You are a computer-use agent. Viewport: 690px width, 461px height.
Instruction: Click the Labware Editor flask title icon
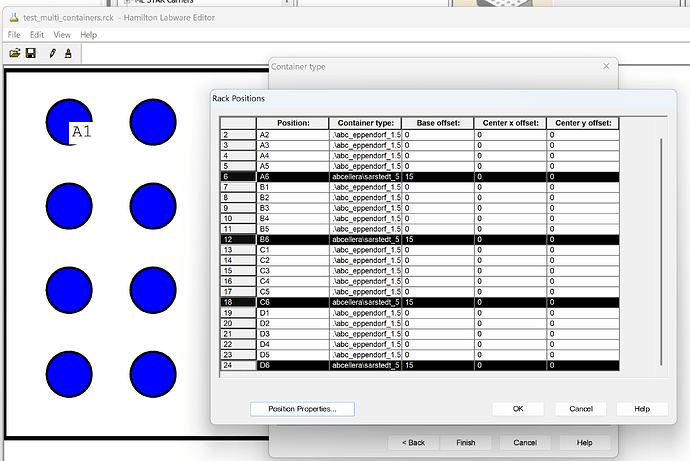click(x=14, y=18)
